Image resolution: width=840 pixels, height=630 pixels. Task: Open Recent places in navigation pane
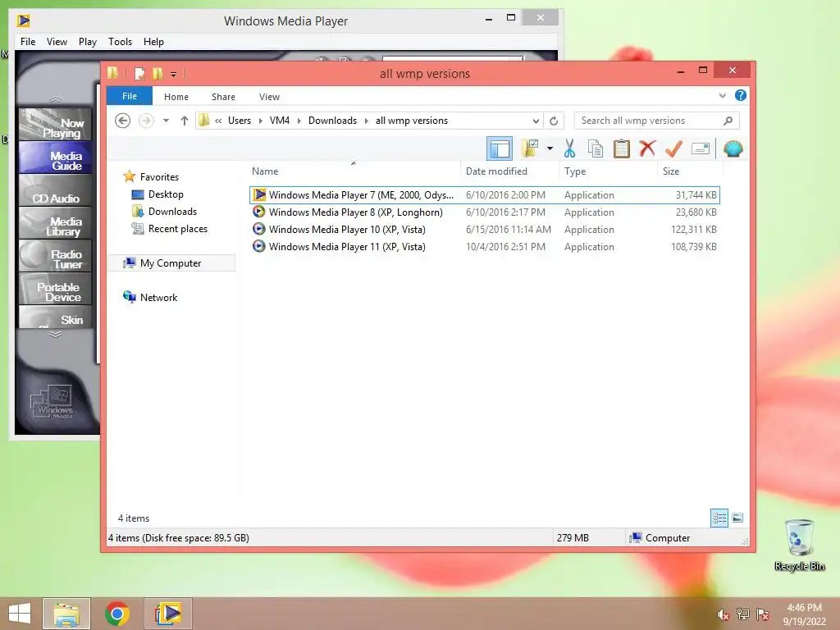pyautogui.click(x=178, y=229)
